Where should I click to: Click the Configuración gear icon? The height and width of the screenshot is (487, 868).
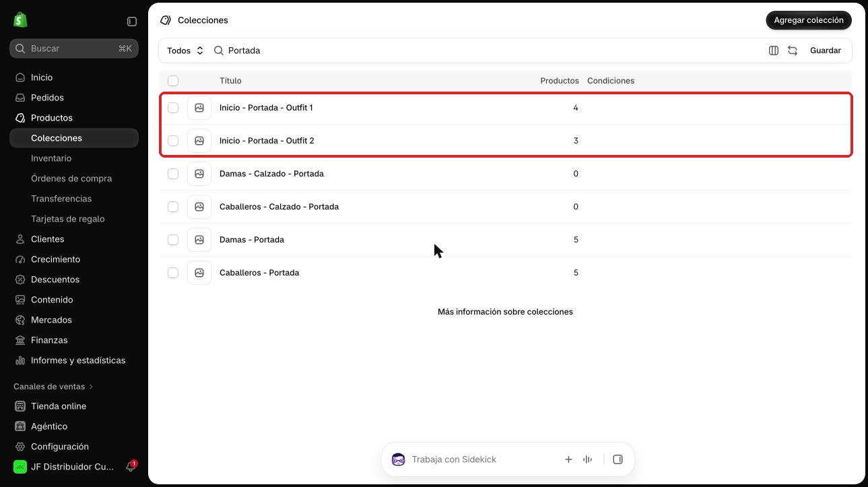point(20,447)
